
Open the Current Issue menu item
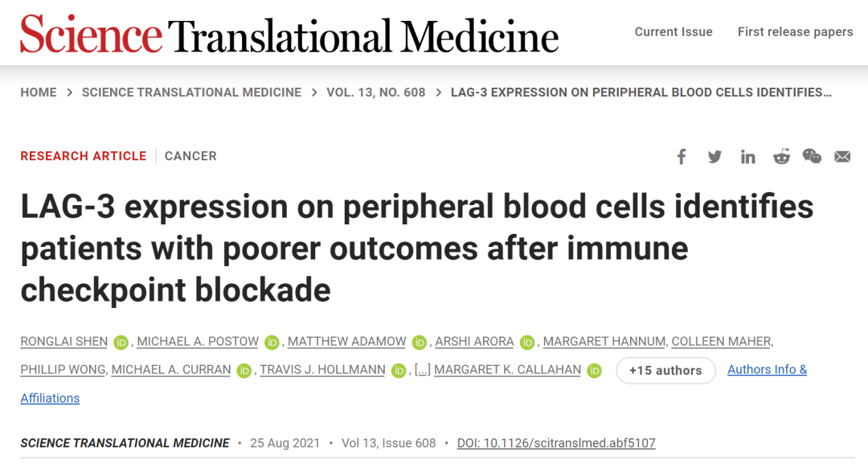[x=674, y=32]
